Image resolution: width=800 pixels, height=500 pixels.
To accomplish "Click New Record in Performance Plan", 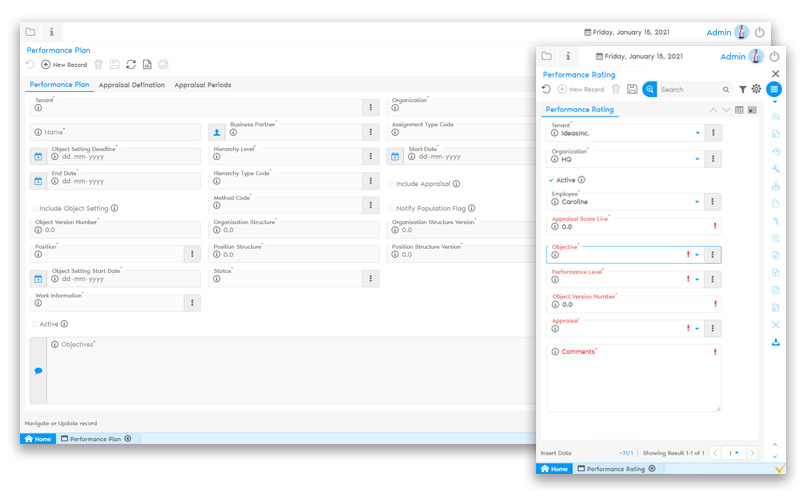I will point(64,64).
